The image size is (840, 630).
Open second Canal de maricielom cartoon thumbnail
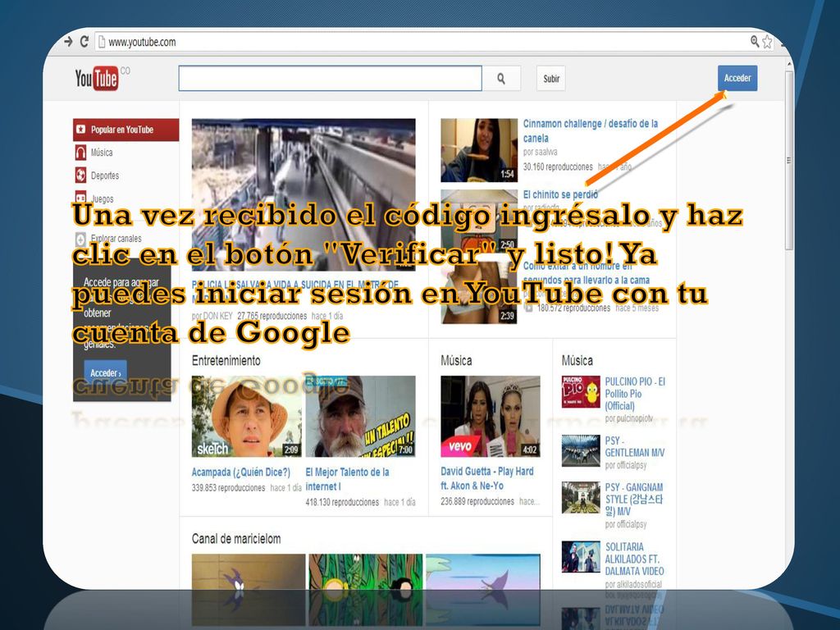pos(365,572)
